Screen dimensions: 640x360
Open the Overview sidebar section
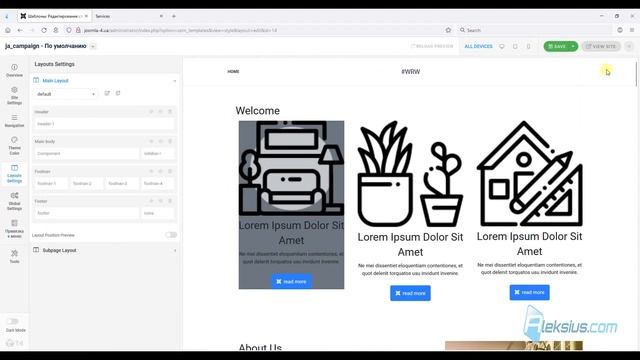(x=14, y=70)
